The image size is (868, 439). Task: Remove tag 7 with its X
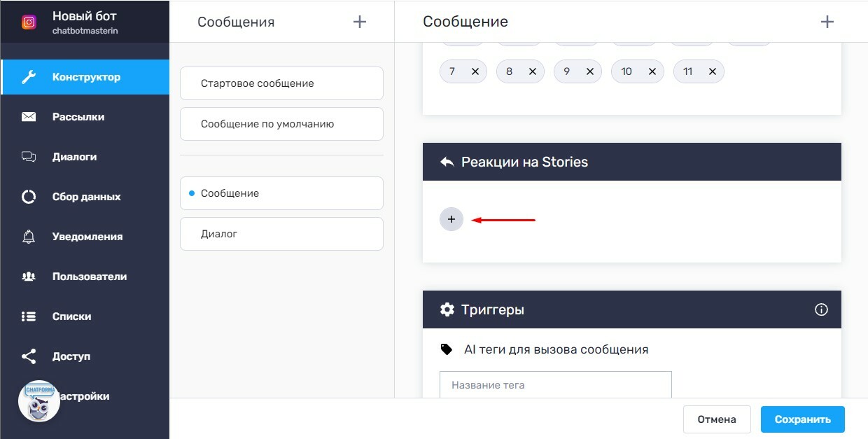(475, 71)
